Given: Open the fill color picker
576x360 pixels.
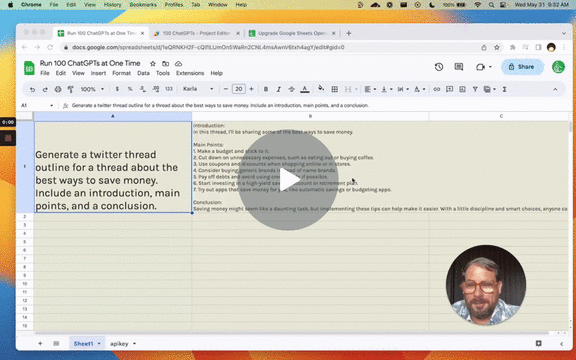Looking at the screenshot, I should pos(321,88).
